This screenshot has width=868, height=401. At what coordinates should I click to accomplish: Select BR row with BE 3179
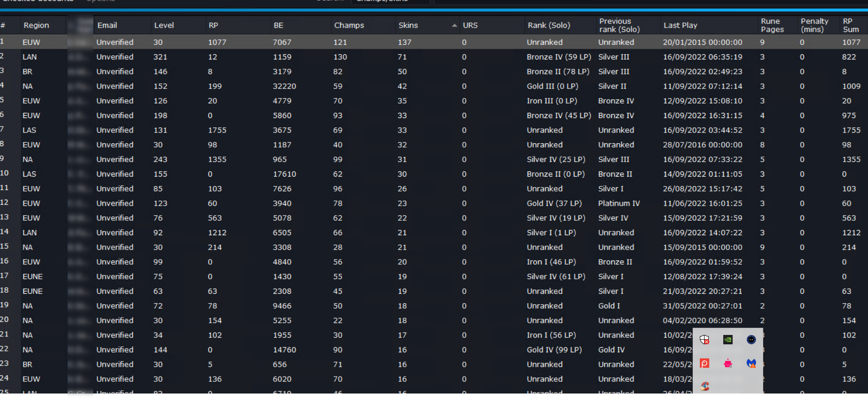click(434, 71)
